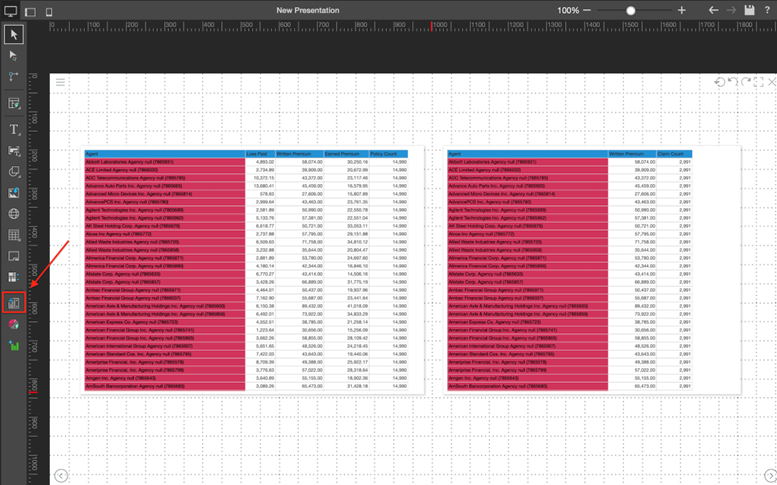The width and height of the screenshot is (777, 485).
Task: Go to the previous slide arrow
Action: click(x=61, y=476)
